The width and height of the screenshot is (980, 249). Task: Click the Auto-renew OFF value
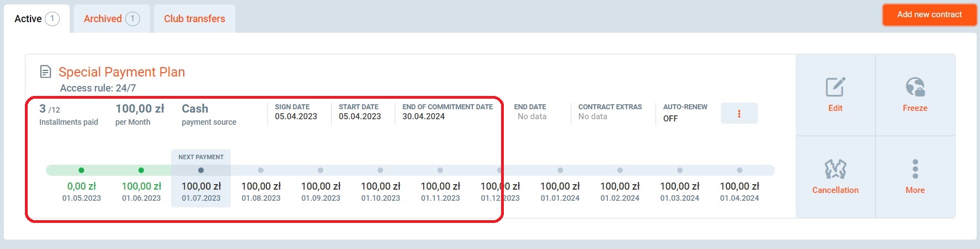click(670, 119)
